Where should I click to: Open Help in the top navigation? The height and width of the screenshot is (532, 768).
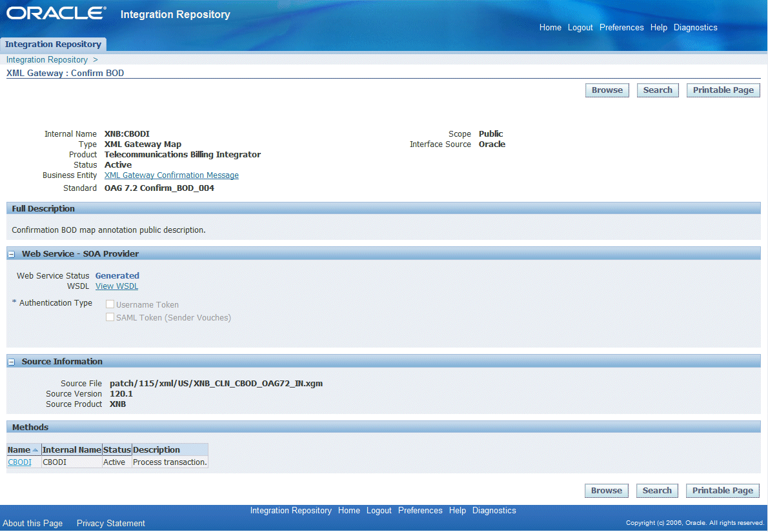659,28
